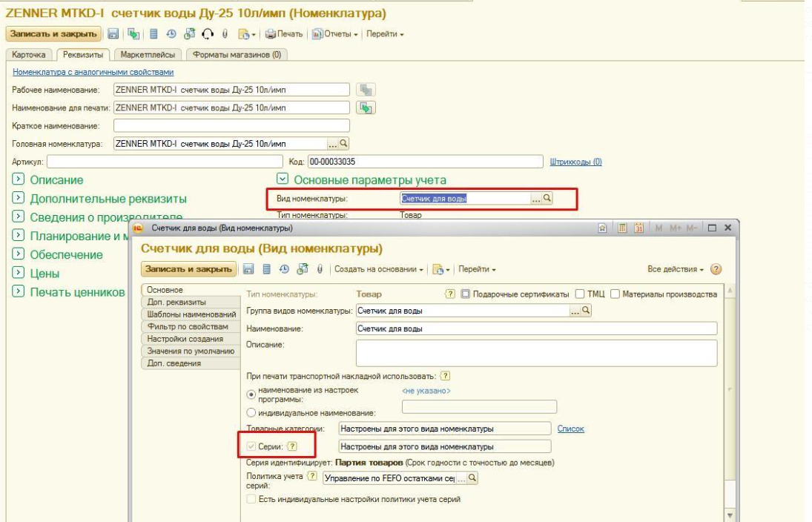Click into the Краткое наименование field

point(231,126)
